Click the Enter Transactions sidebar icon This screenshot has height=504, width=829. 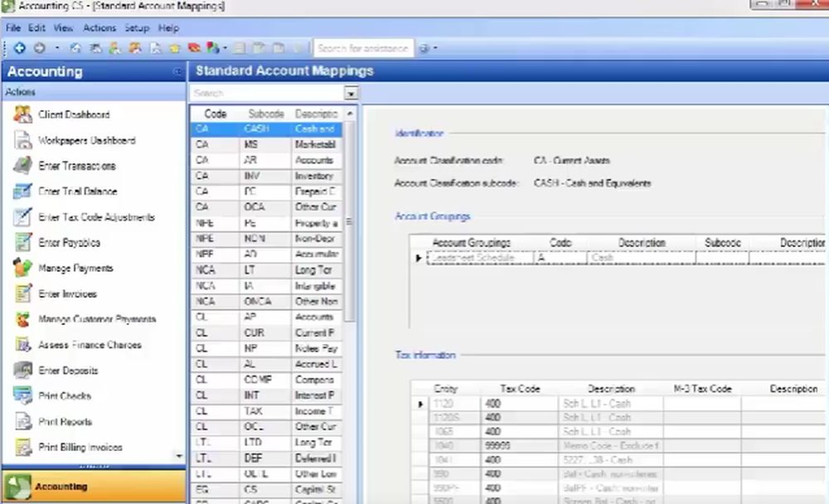coord(22,166)
